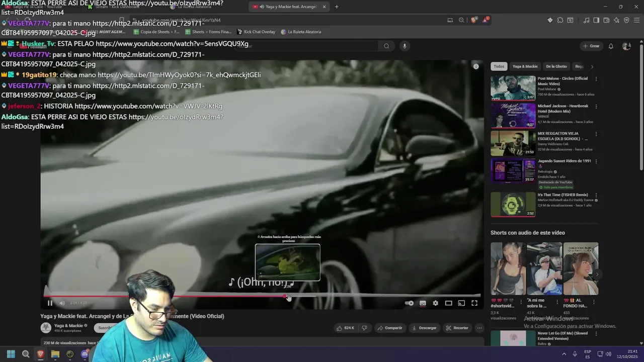Open YouTube notifications bell
644x362 pixels.
pyautogui.click(x=611, y=46)
